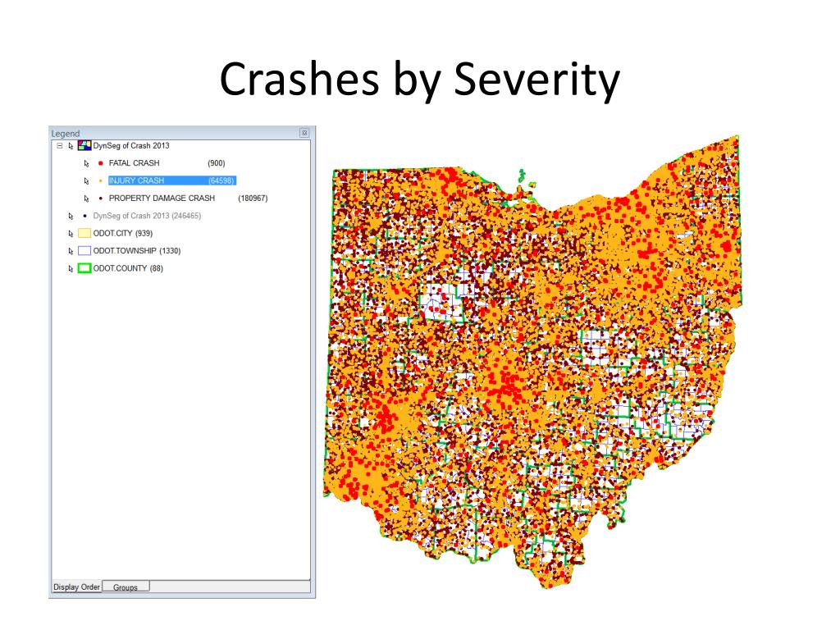Click the (180967) property damage count

pos(253,199)
